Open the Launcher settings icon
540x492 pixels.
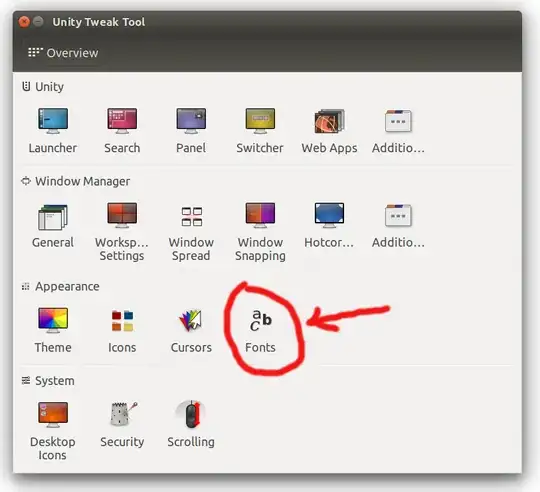(53, 121)
